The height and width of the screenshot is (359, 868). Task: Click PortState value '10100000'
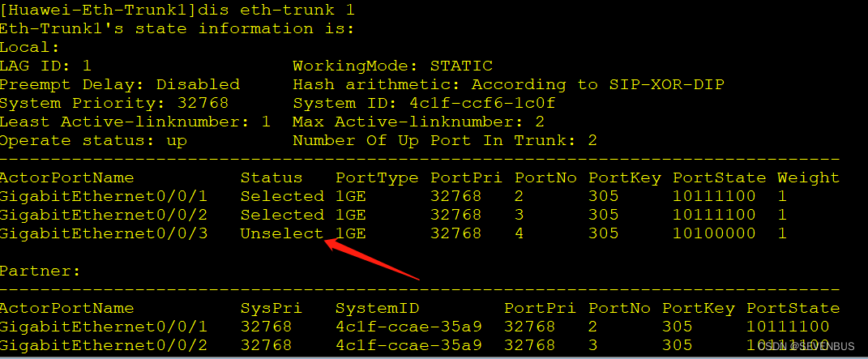[x=714, y=233]
